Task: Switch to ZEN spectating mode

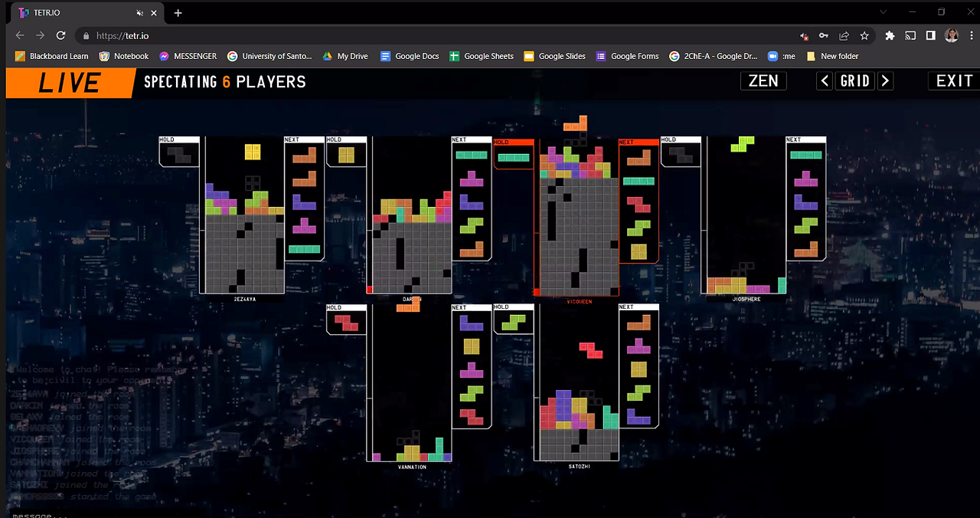Action: 763,80
